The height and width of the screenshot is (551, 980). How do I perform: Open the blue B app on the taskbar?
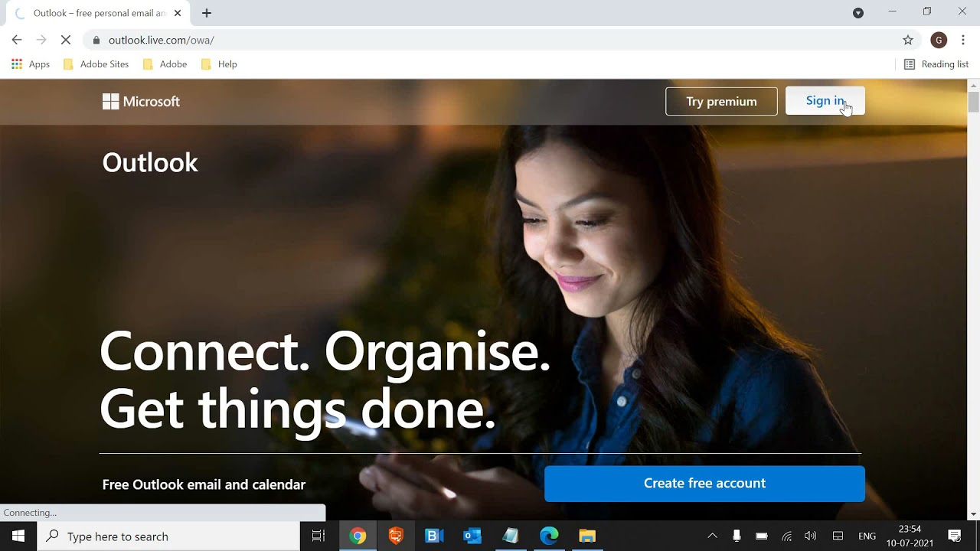click(434, 536)
